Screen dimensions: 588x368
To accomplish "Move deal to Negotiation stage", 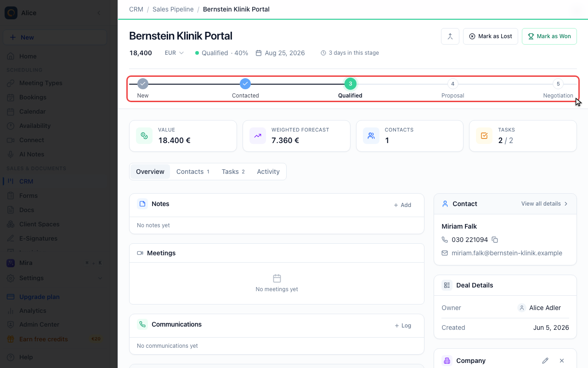I will tap(558, 89).
